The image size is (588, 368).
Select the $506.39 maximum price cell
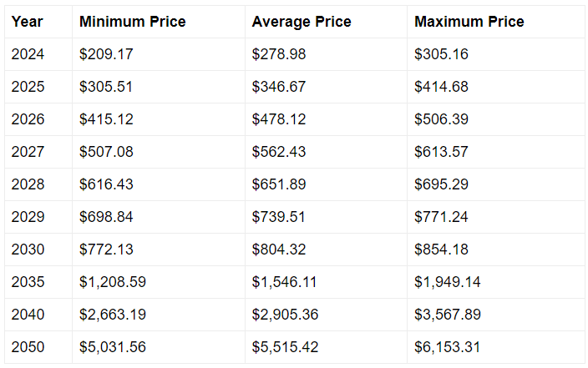coord(496,119)
